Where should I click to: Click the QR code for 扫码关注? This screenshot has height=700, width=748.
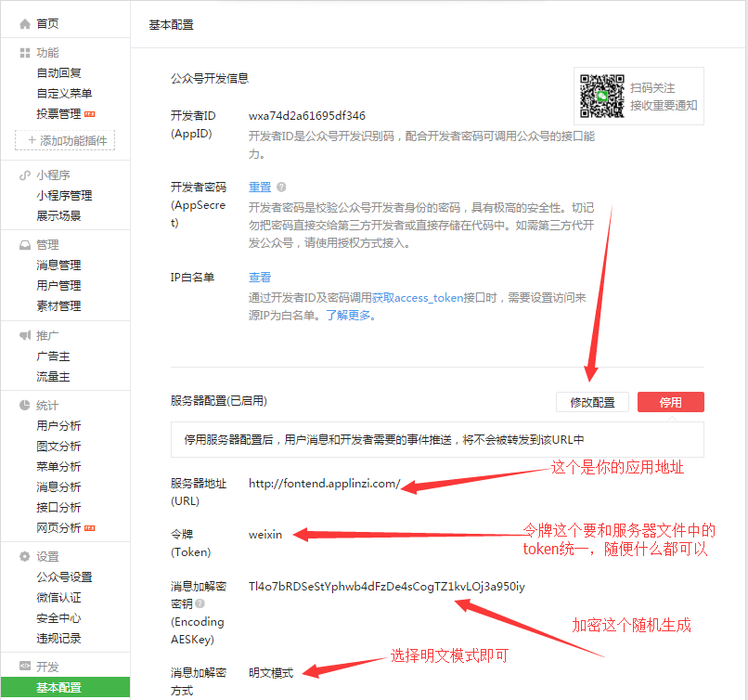602,96
